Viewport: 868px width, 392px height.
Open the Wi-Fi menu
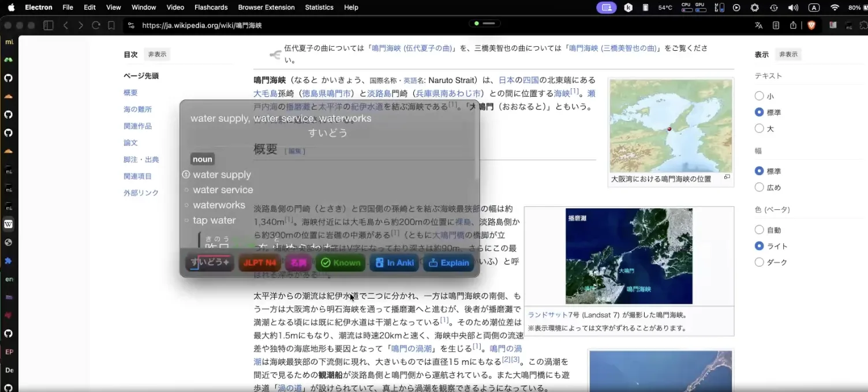tap(835, 7)
